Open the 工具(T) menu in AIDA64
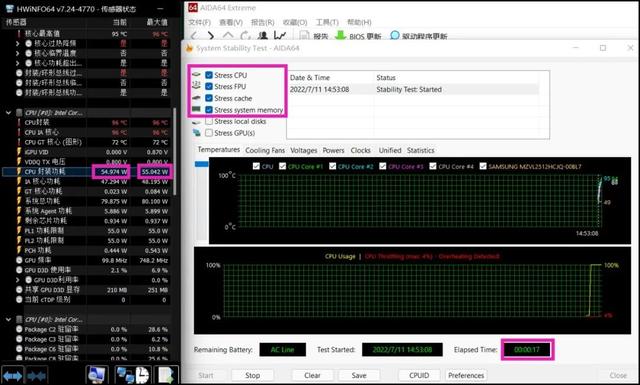Viewport: 640px width, 385px height. [327, 22]
